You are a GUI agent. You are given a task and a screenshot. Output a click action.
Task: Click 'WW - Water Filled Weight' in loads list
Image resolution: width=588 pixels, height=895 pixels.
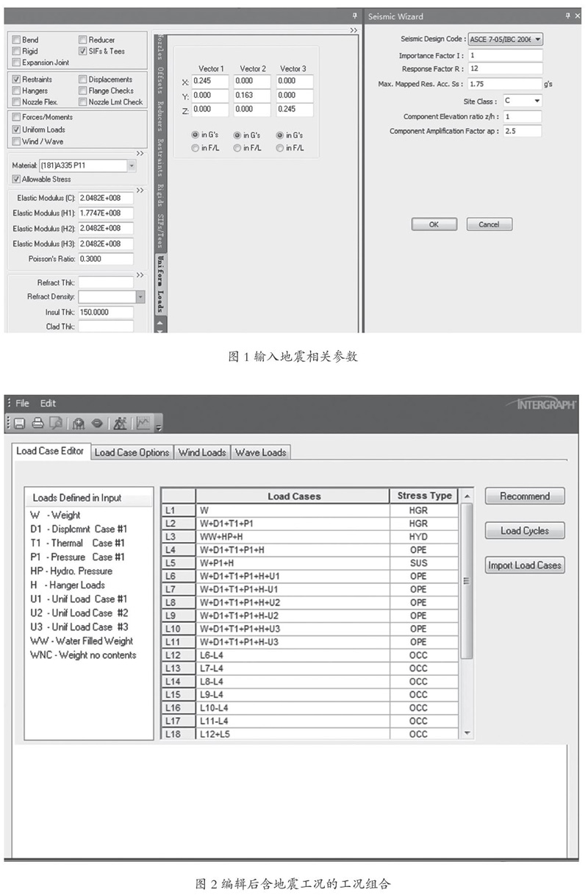82,641
